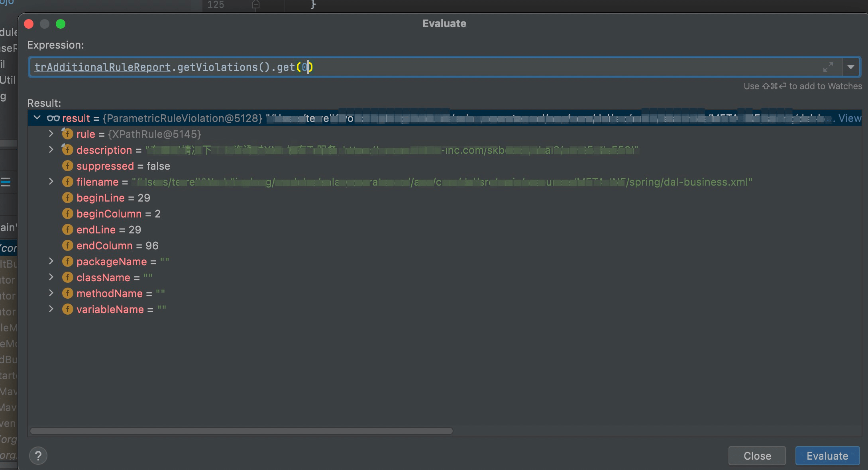This screenshot has height=470, width=868.
Task: Click the field icon beside "endColumn"
Action: (x=68, y=245)
